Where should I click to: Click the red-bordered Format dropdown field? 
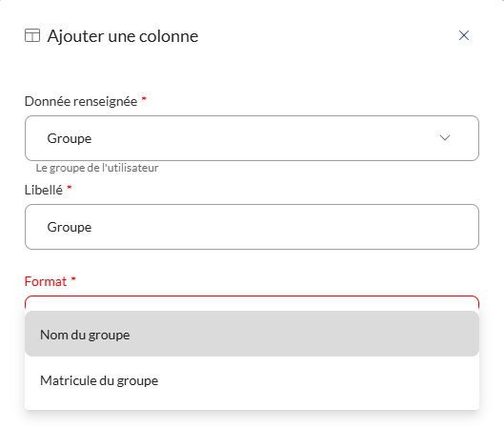[x=252, y=302]
